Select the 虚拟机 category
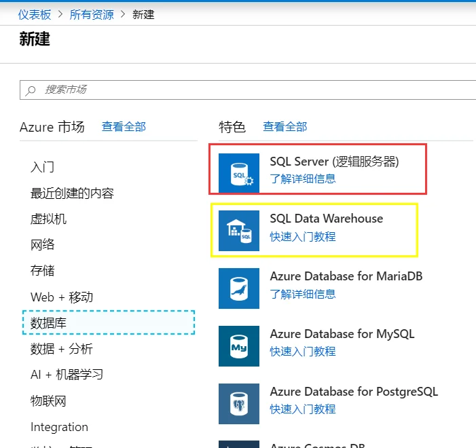Screen dimensions: 476x448 click(x=48, y=219)
